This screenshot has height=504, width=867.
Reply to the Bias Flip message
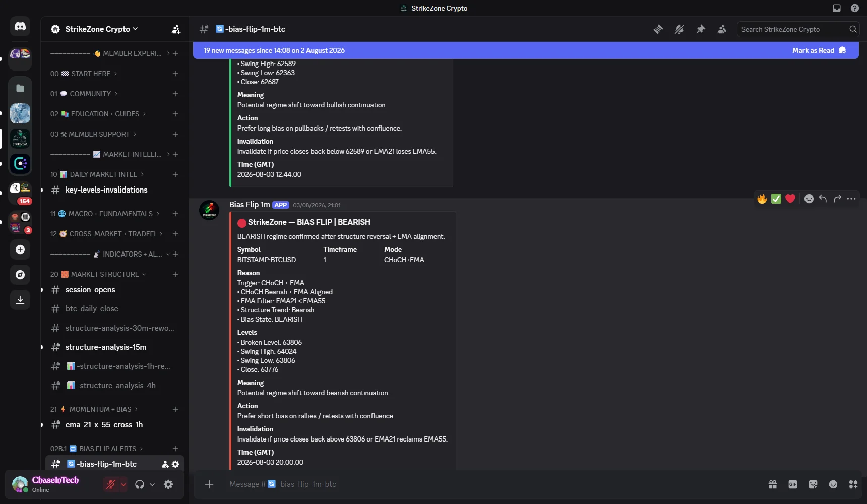[x=823, y=199]
